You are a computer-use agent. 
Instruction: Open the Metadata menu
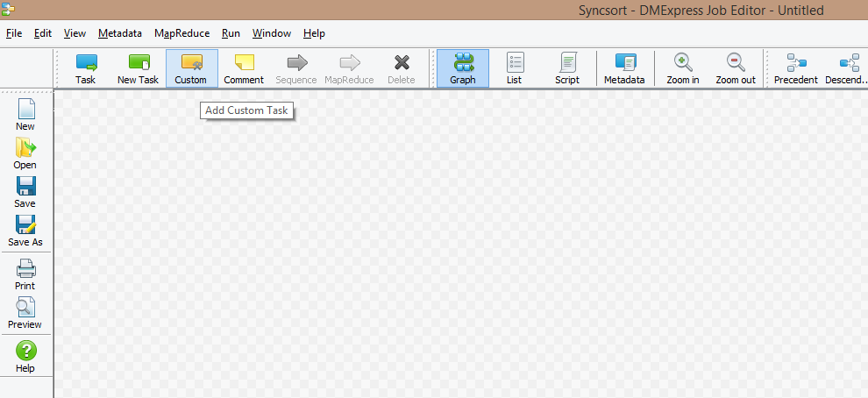coord(120,33)
